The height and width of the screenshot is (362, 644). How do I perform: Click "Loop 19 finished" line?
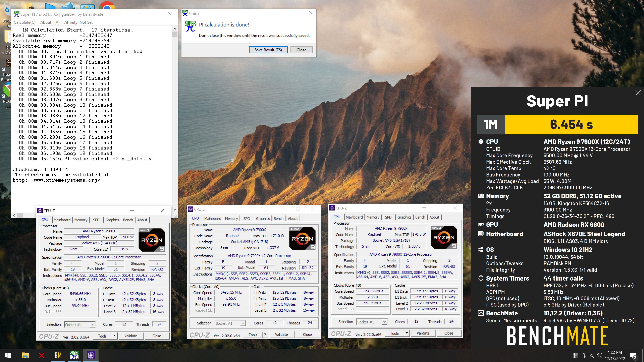88,153
